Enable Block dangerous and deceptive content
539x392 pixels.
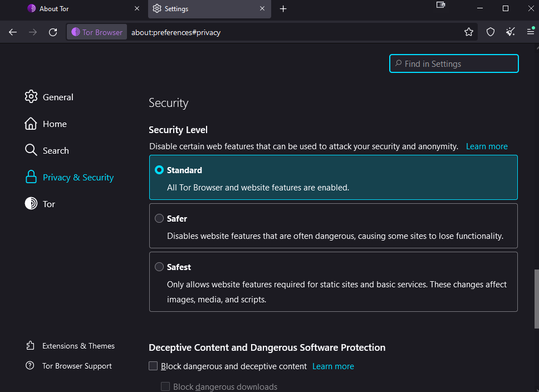(153, 366)
